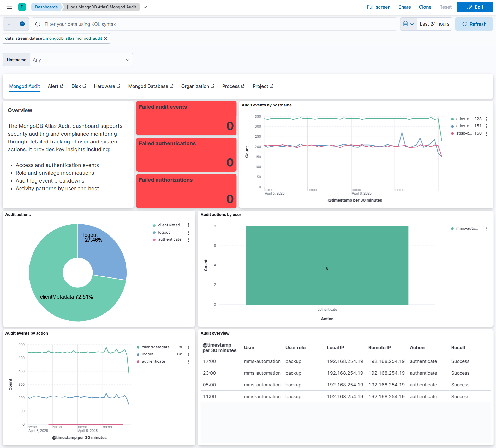Click the checkmark icon beside the dashboard title
This screenshot has height=448, width=496.
[x=145, y=7]
